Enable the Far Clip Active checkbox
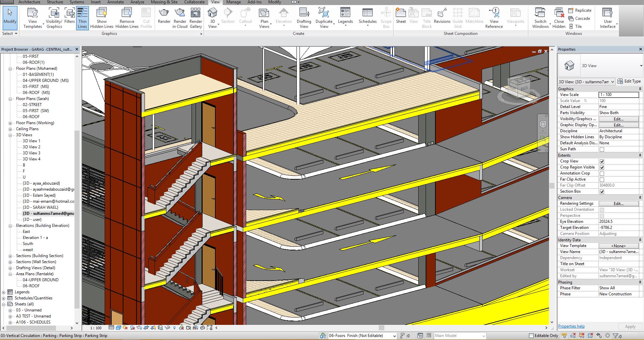This screenshot has height=340, width=644. click(602, 180)
